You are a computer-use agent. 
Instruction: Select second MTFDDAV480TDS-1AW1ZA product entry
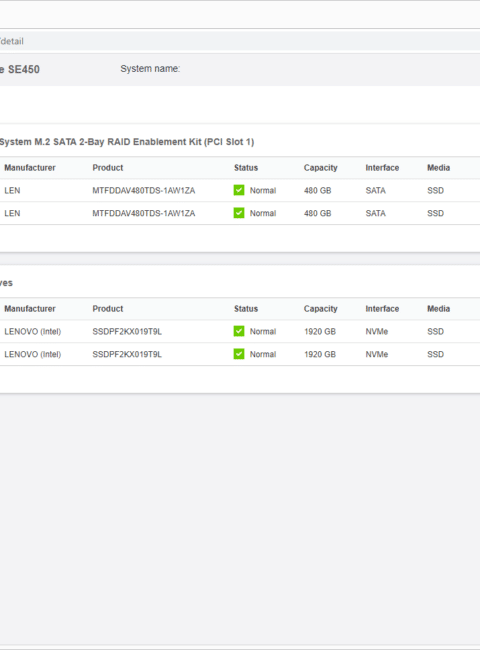(x=143, y=213)
